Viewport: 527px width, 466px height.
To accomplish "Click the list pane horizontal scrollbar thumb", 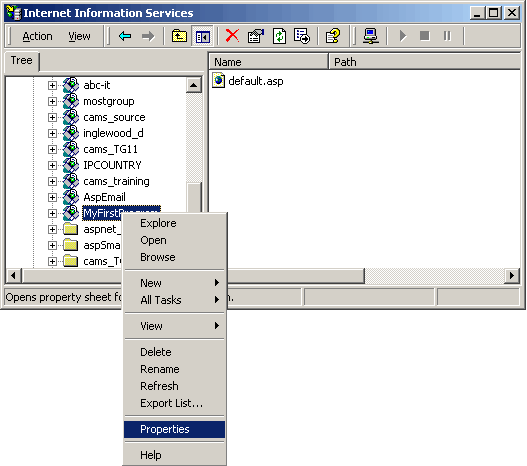I will pyautogui.click(x=296, y=276).
